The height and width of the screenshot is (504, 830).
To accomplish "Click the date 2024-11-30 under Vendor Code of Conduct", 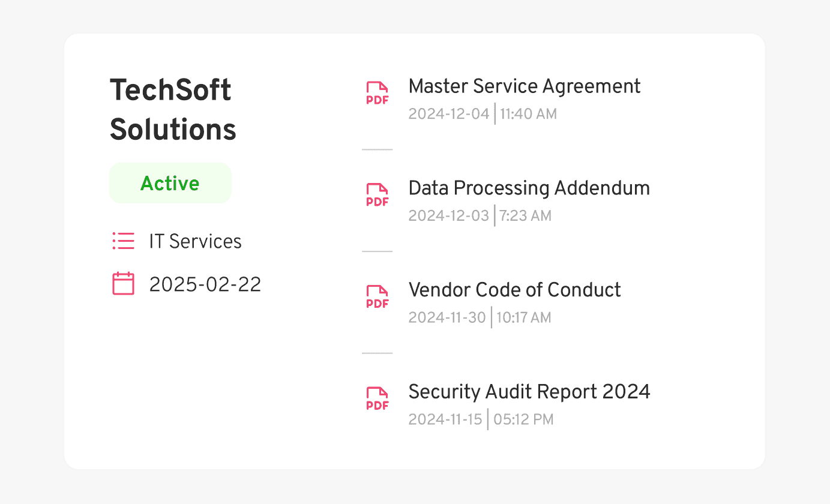I will coord(447,317).
